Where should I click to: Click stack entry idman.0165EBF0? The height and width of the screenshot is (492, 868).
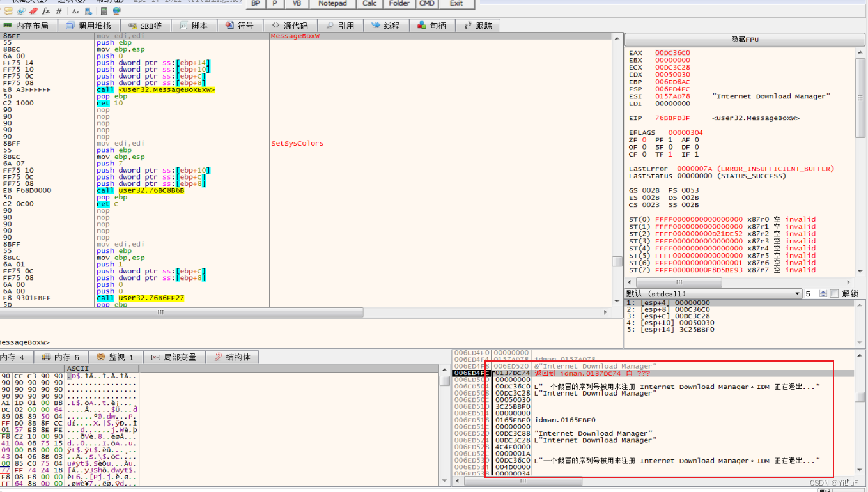564,420
